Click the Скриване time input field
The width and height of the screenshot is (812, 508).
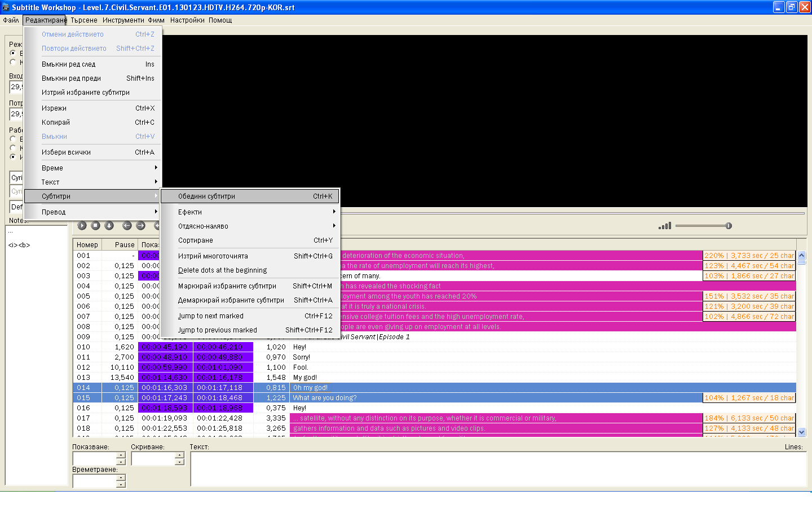pyautogui.click(x=153, y=458)
